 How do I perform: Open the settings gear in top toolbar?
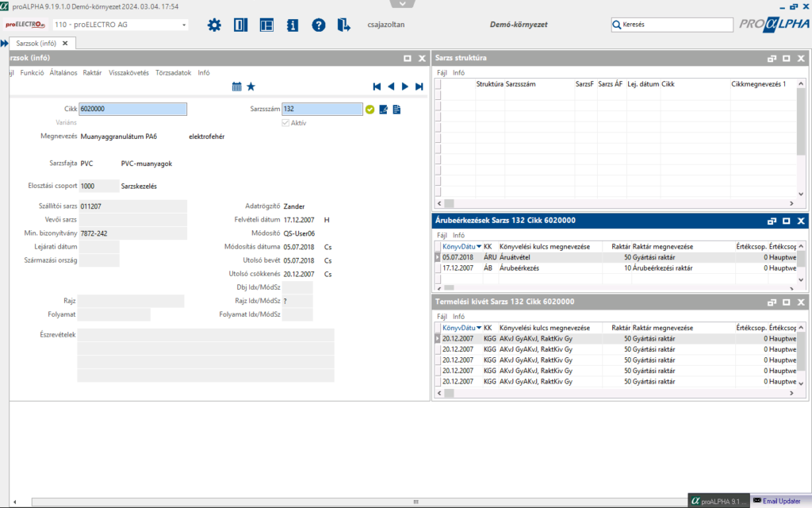coord(214,25)
